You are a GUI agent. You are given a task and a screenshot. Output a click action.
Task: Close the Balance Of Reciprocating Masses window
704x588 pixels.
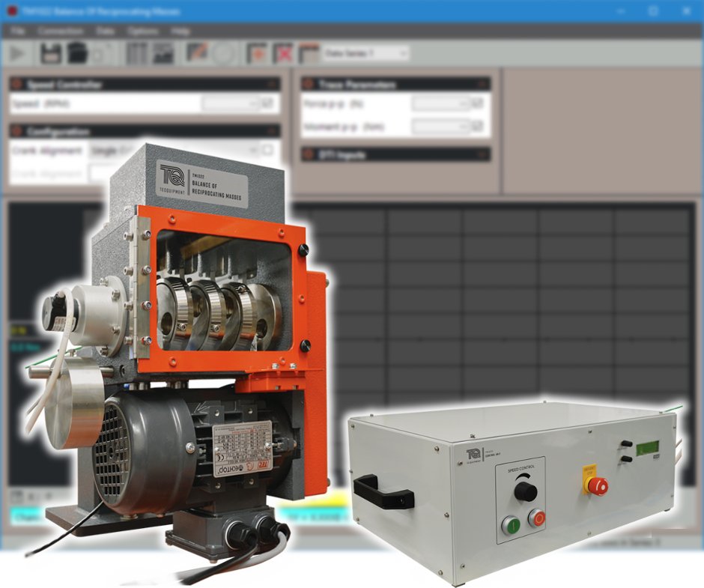pos(687,11)
